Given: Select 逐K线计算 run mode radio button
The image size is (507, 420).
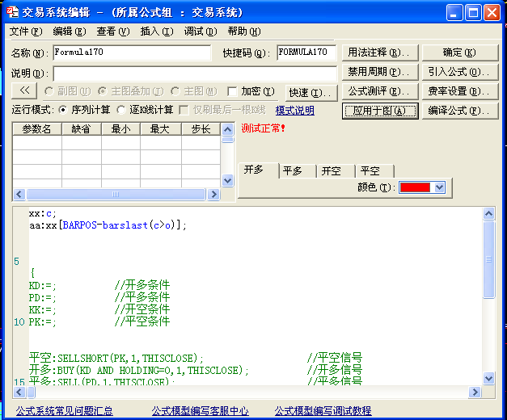Looking at the screenshot, I should [121, 110].
